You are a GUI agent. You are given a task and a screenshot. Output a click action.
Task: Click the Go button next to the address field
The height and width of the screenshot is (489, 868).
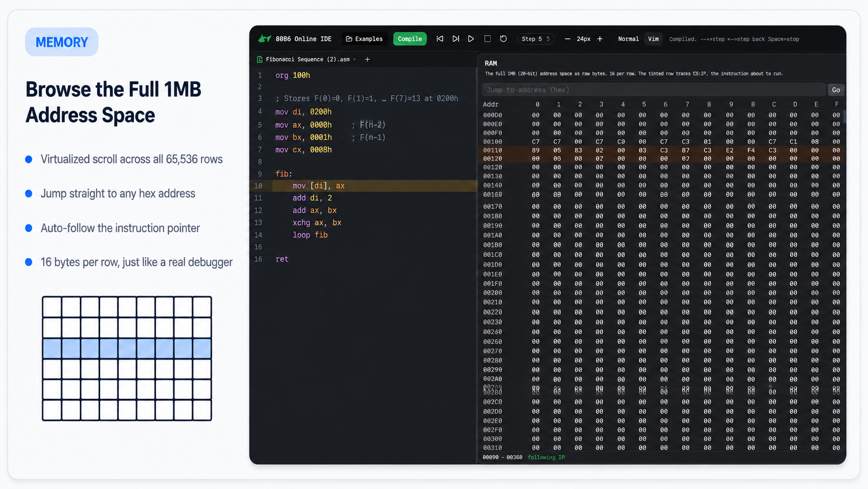(836, 90)
